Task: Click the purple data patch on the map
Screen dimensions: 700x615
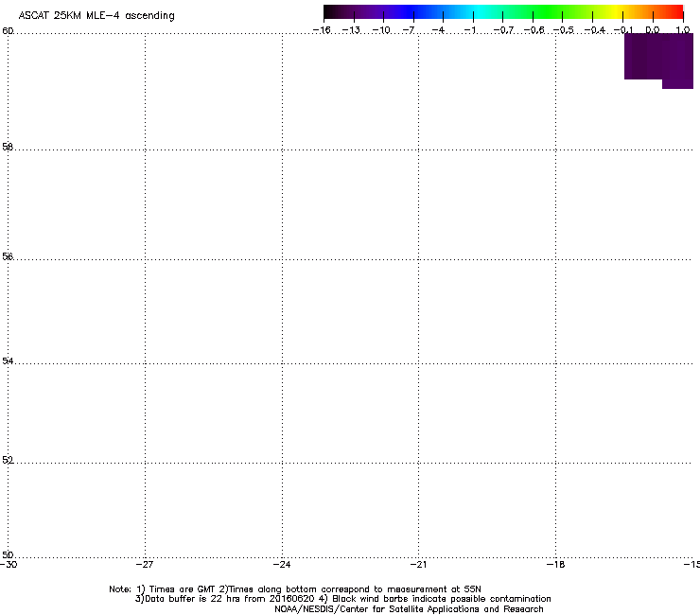Action: [658, 59]
